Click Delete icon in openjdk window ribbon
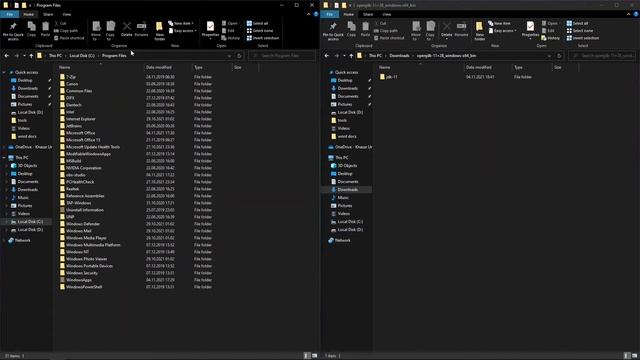Viewport: 640px width, 360px height. (x=447, y=29)
